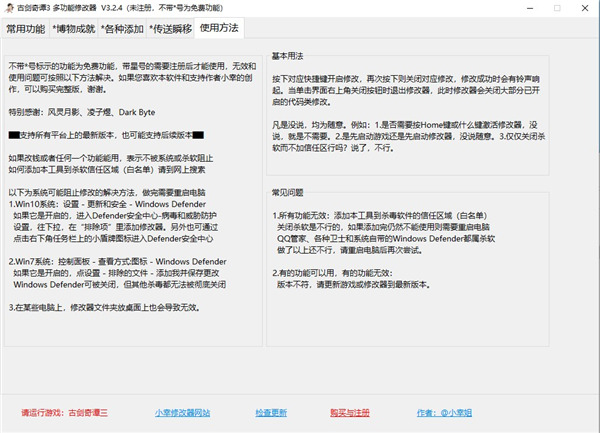Click the line mentioning QQ管家 and Windows Defender
Image resolution: width=600 pixels, height=433 pixels.
tap(386, 239)
